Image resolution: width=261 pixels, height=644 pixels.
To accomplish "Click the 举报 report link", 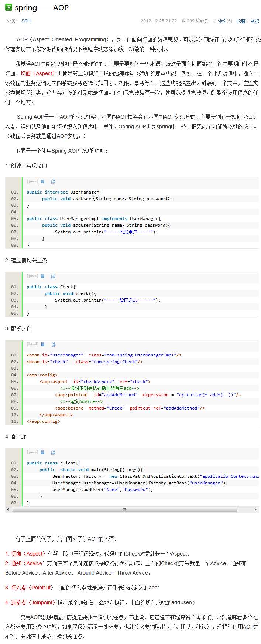I will coord(255,21).
